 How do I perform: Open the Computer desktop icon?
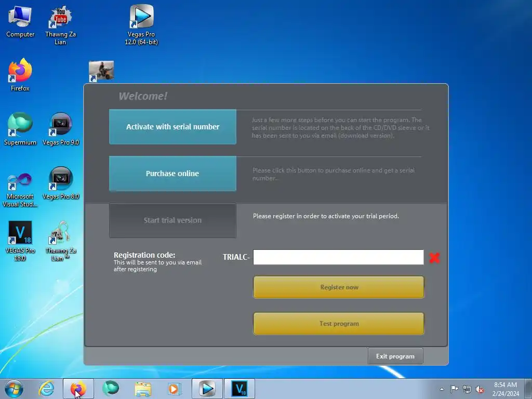[x=20, y=21]
